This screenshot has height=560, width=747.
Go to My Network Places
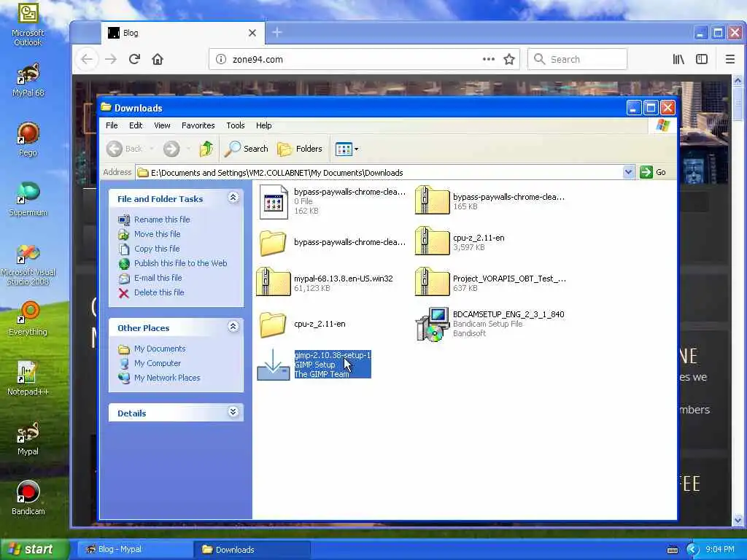(x=159, y=378)
